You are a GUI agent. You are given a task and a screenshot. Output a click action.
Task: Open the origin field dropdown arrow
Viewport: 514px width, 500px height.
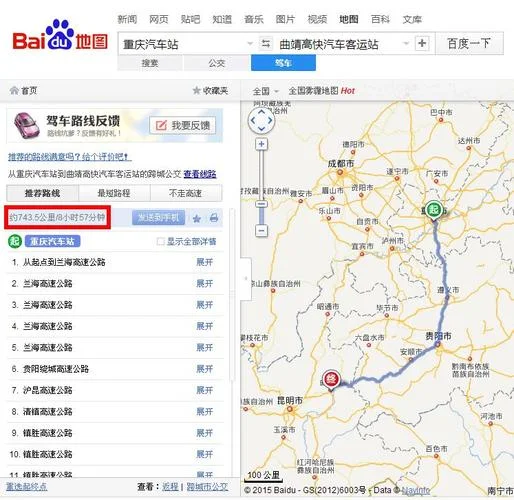pyautogui.click(x=249, y=43)
